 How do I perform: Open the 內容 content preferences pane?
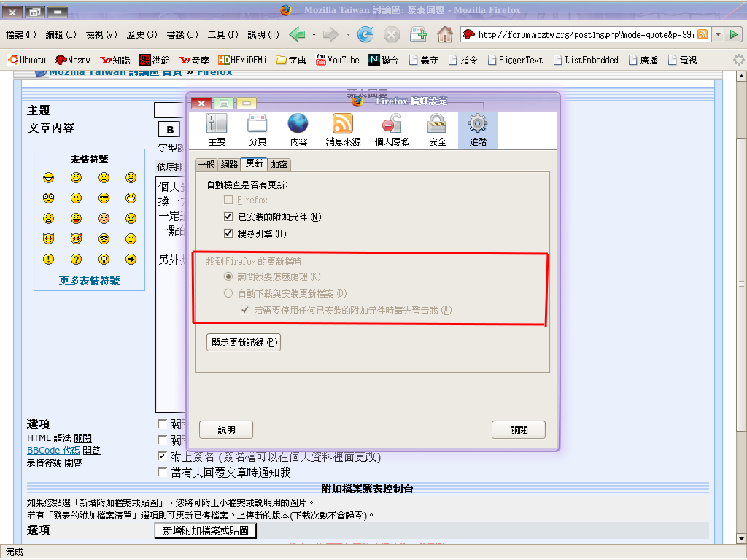tap(298, 130)
